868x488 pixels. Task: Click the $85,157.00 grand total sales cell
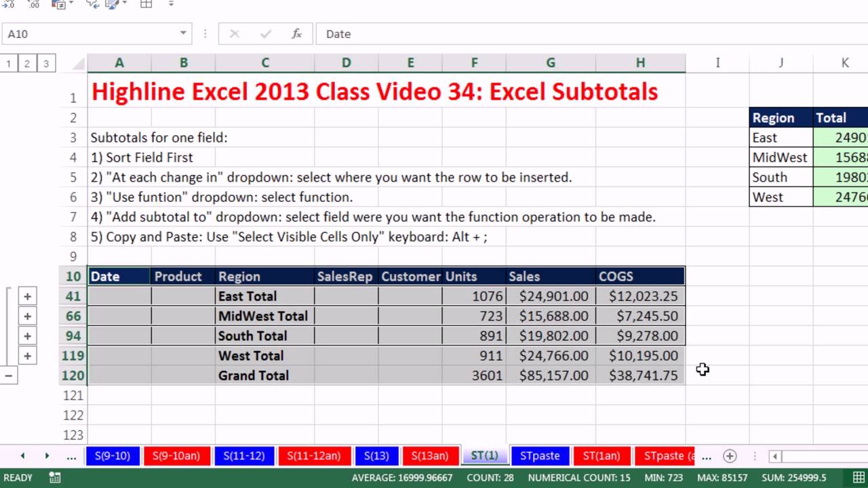click(x=551, y=375)
